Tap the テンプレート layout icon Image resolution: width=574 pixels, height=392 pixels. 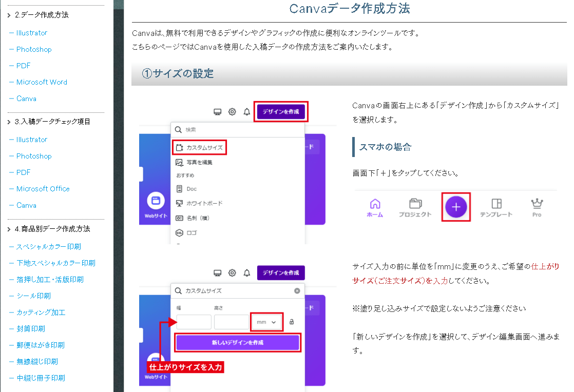[x=496, y=203]
